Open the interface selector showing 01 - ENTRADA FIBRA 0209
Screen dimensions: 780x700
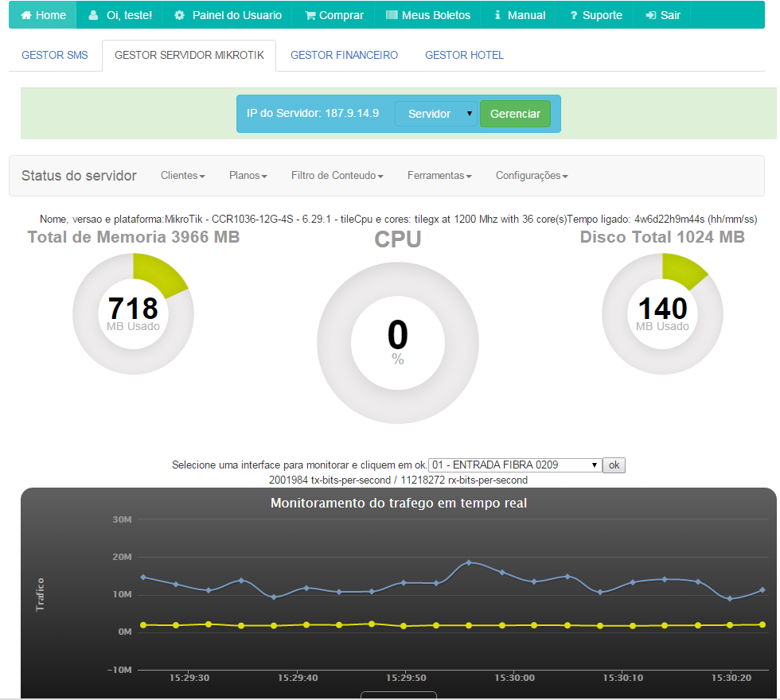(x=515, y=465)
